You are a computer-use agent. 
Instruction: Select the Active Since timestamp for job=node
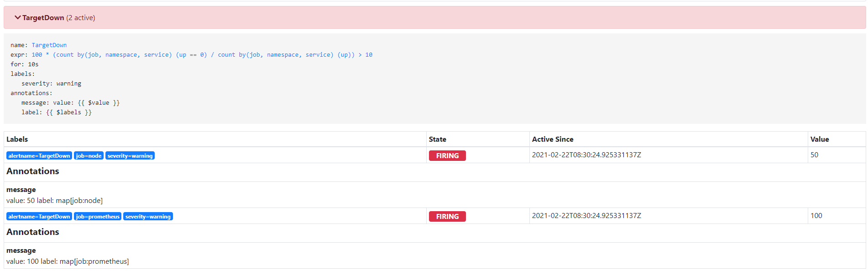(x=586, y=155)
